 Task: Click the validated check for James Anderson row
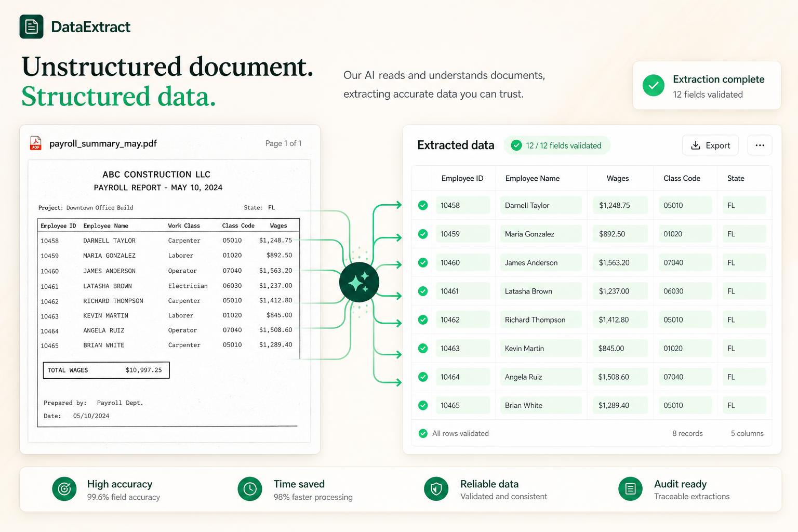(x=423, y=262)
